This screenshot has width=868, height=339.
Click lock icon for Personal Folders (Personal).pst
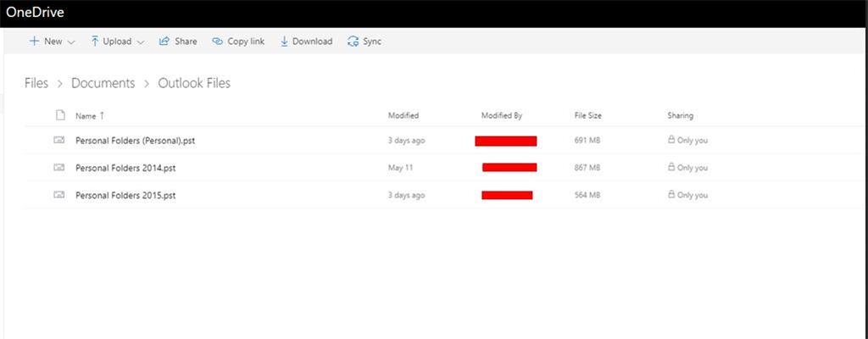[x=671, y=140]
